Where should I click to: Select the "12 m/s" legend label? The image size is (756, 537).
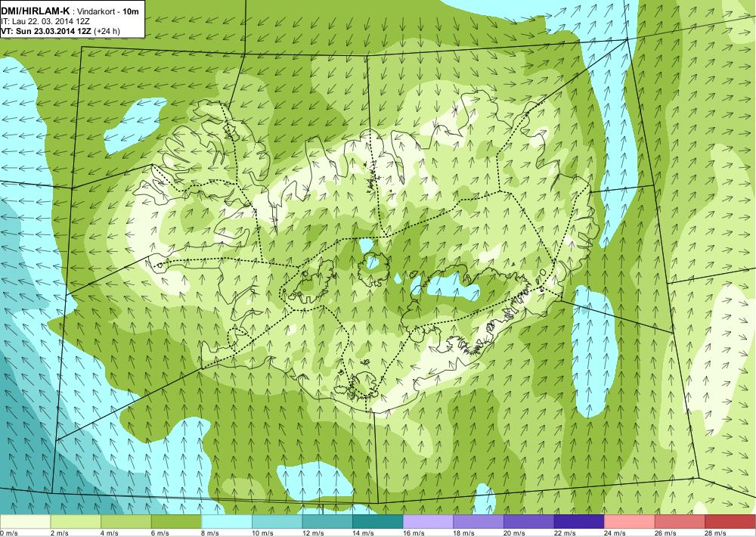pos(313,533)
